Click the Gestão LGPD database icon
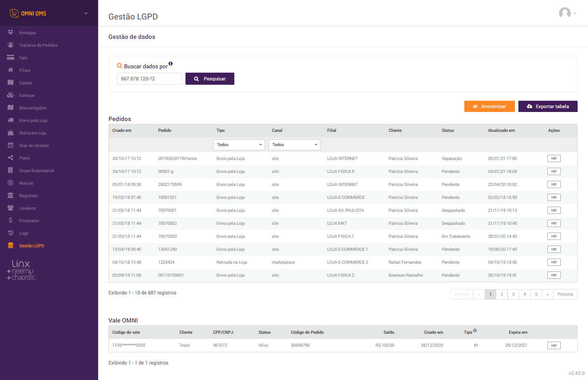This screenshot has height=380, width=588. (x=11, y=246)
